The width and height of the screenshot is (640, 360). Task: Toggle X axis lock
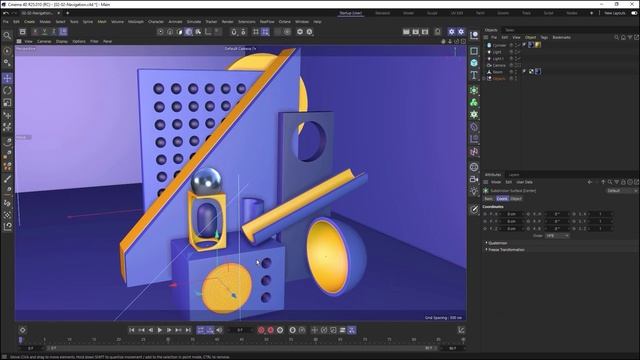tap(36, 31)
